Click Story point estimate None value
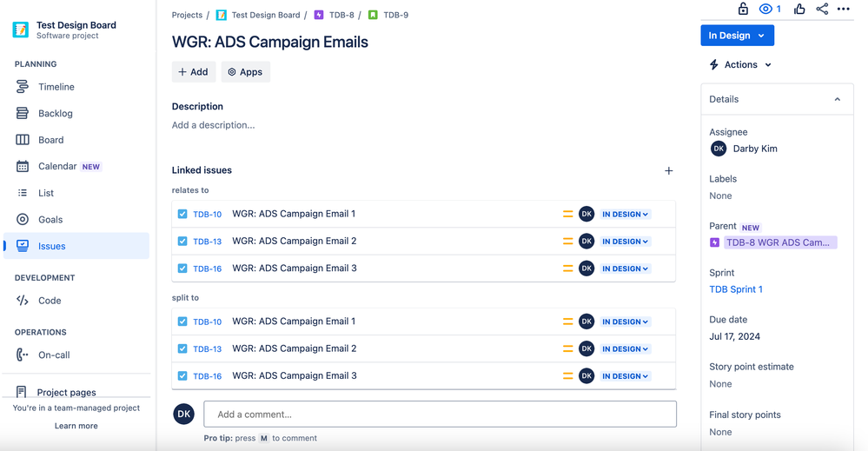The image size is (868, 451). click(x=721, y=384)
